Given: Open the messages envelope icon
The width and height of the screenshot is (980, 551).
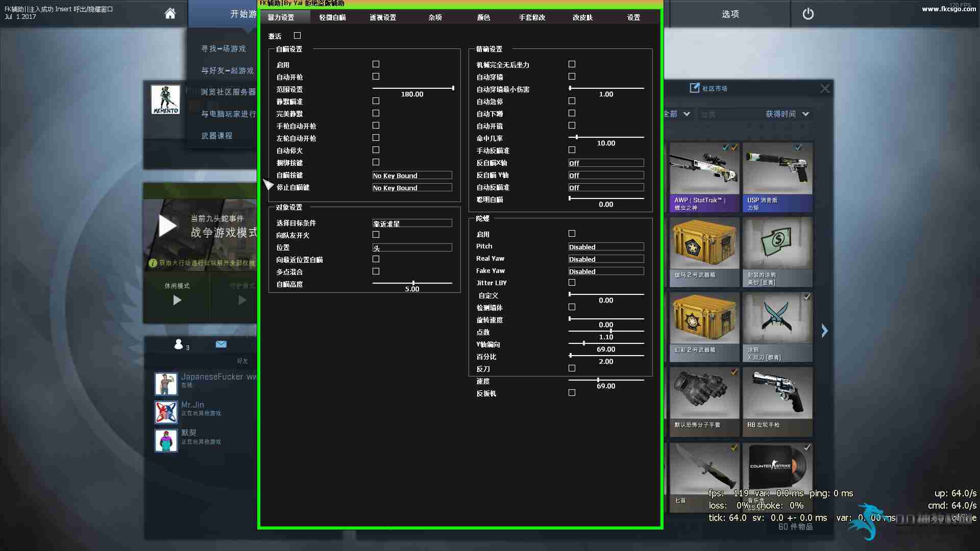Looking at the screenshot, I should (221, 344).
